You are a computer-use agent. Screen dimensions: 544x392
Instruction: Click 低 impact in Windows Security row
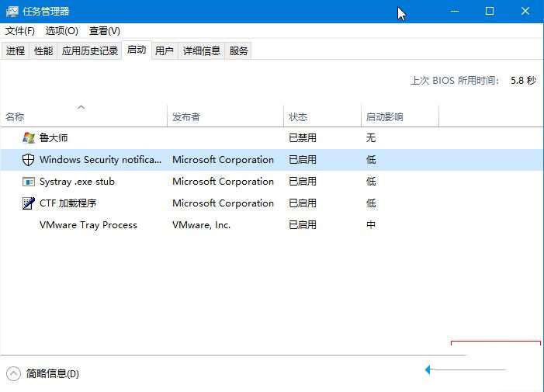tap(371, 160)
